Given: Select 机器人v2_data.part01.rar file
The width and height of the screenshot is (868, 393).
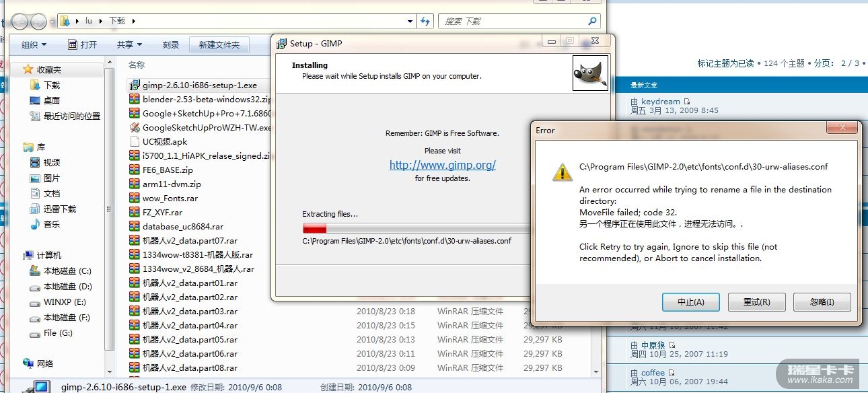Looking at the screenshot, I should click(190, 283).
